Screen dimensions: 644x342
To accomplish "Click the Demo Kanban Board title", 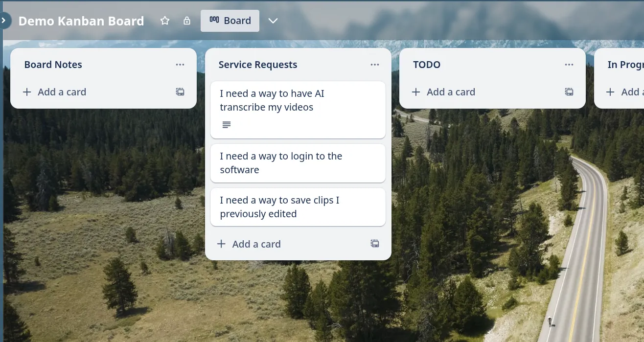I will pyautogui.click(x=81, y=21).
